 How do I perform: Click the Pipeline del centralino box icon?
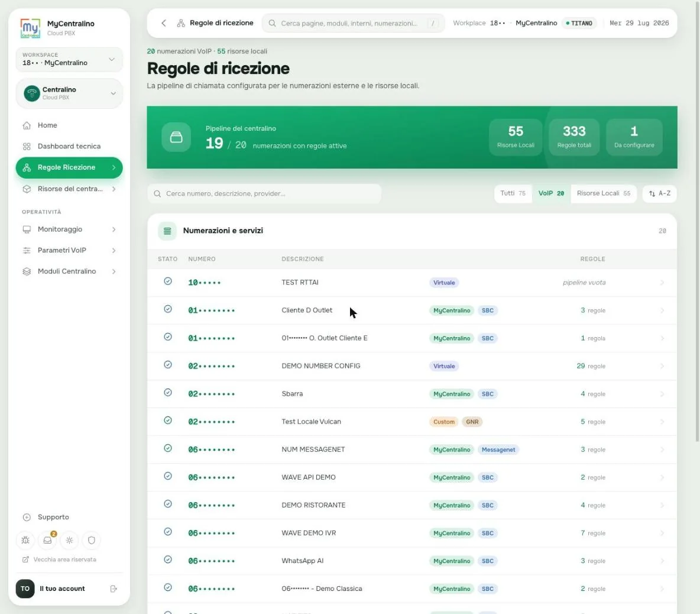pos(176,137)
